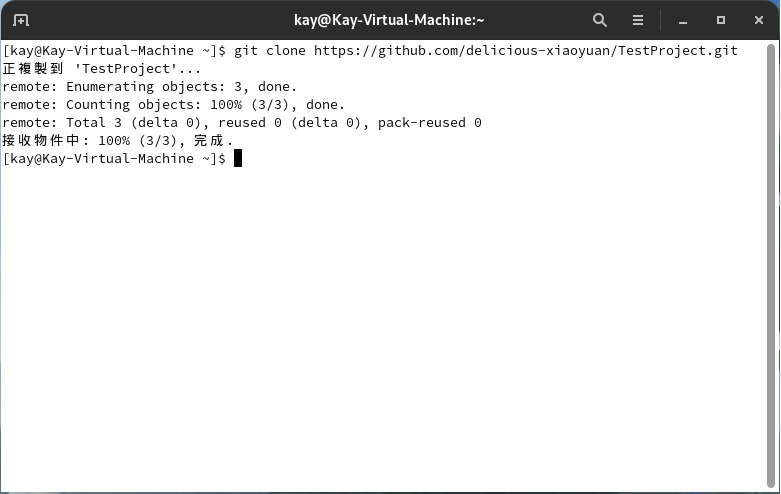Maximize the terminal window
Viewport: 781px width, 494px height.
click(x=720, y=20)
